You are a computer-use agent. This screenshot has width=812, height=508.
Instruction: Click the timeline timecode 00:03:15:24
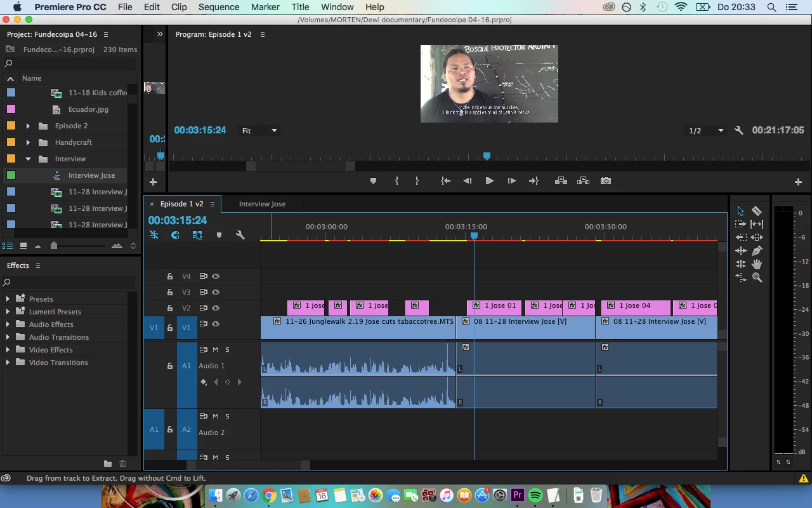click(x=178, y=220)
